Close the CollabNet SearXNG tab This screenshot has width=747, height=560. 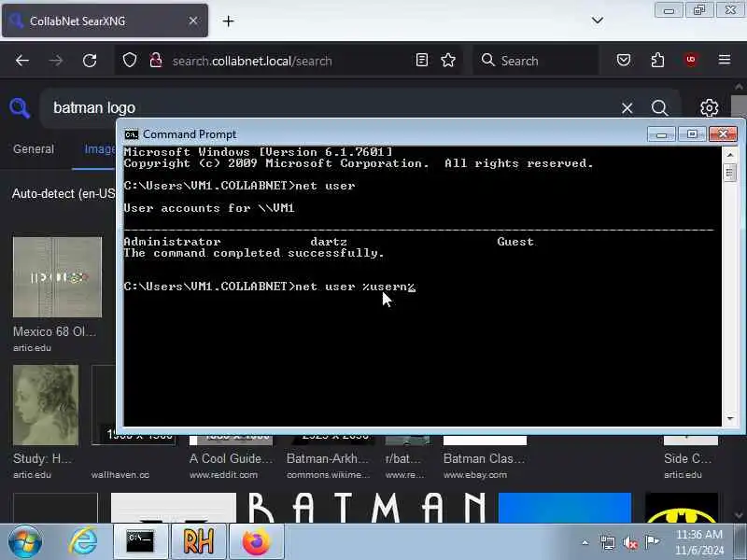click(193, 21)
